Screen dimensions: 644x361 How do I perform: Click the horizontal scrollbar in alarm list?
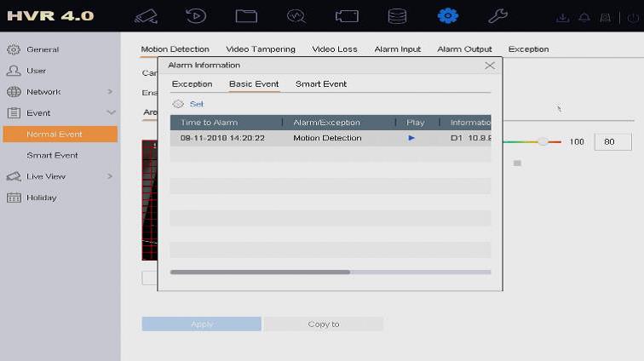tap(260, 272)
